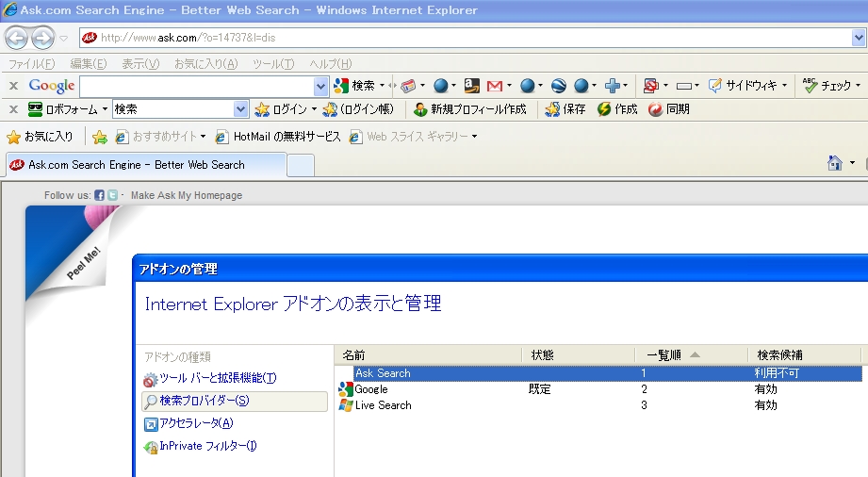Viewport: 868px width, 477px height.
Task: Select the Ask.com Search Engine tab
Action: tap(146, 165)
